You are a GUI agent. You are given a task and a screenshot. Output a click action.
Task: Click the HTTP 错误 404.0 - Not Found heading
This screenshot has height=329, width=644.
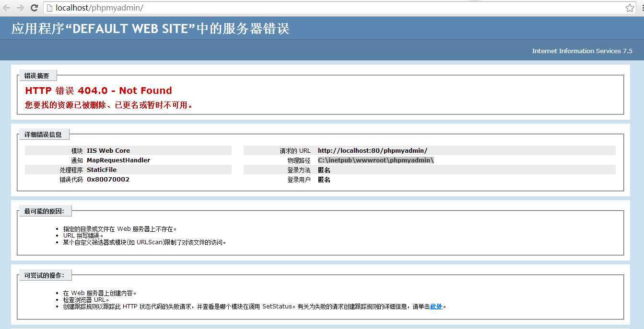click(x=98, y=91)
